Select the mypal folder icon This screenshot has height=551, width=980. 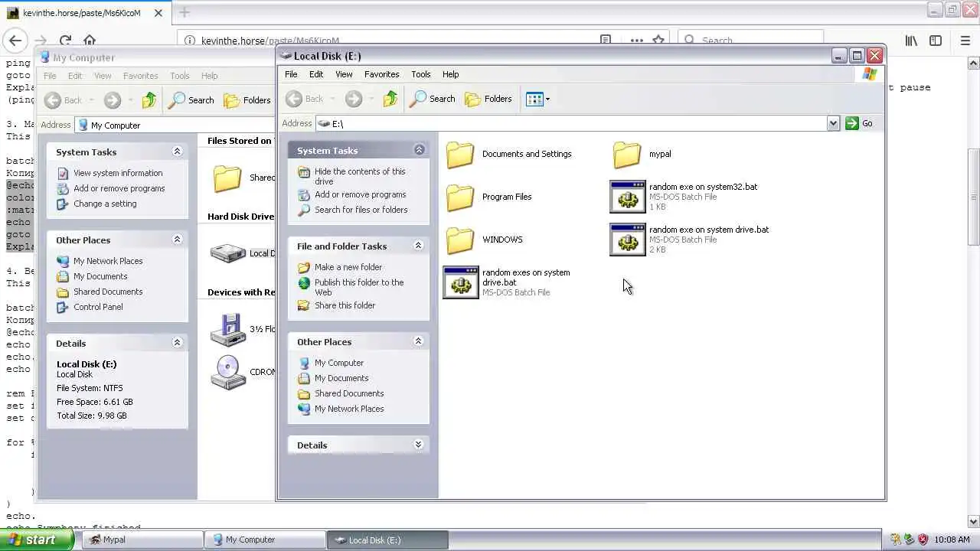(627, 155)
